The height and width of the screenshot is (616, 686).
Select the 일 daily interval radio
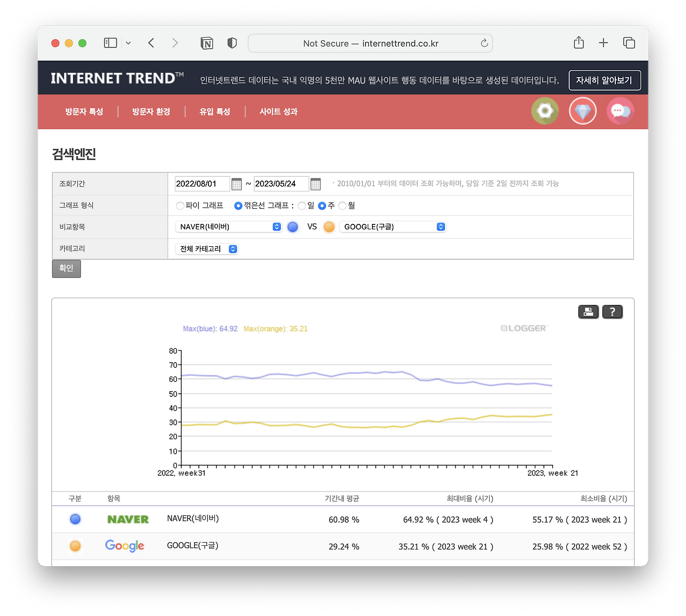(302, 206)
